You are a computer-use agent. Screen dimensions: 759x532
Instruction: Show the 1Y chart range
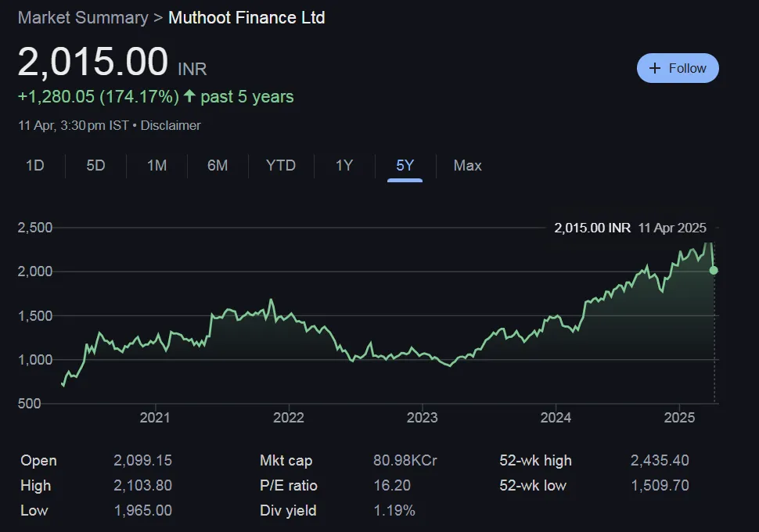(344, 166)
